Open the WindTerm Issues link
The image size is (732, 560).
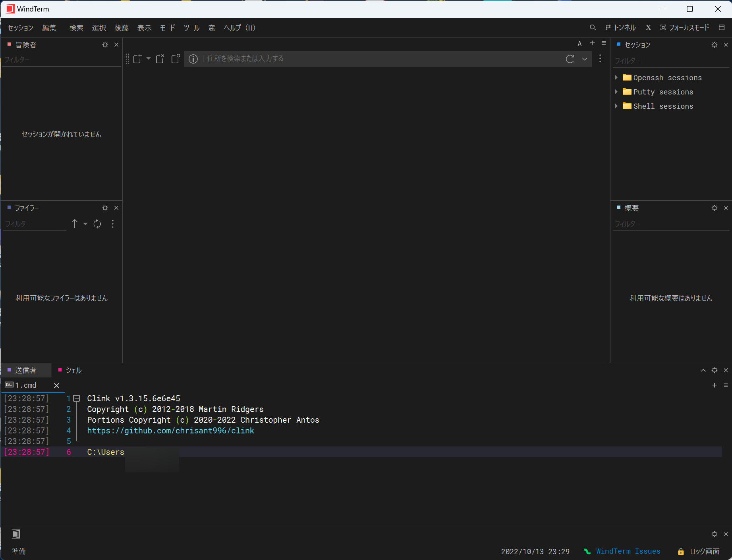(x=628, y=551)
